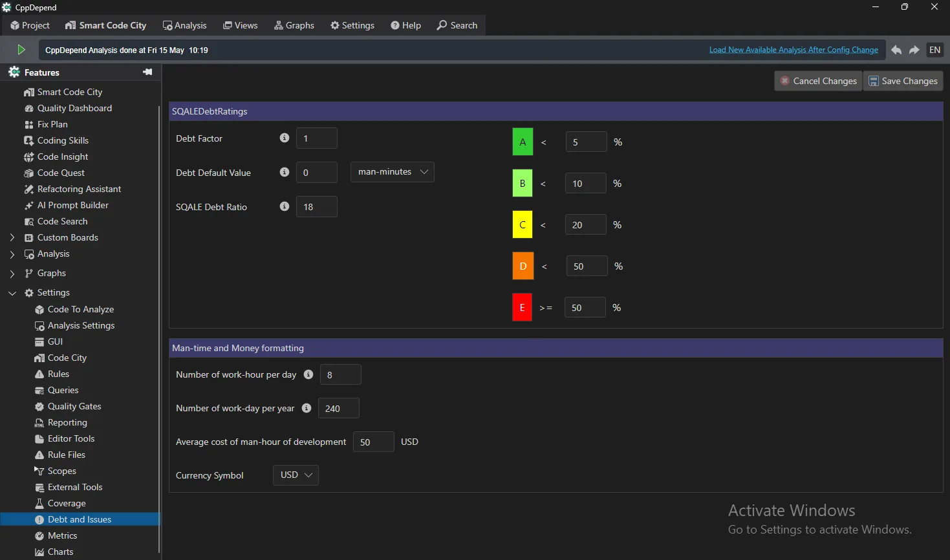Viewport: 950px width, 560px height.
Task: Expand the Graphs tree node
Action: (x=12, y=274)
